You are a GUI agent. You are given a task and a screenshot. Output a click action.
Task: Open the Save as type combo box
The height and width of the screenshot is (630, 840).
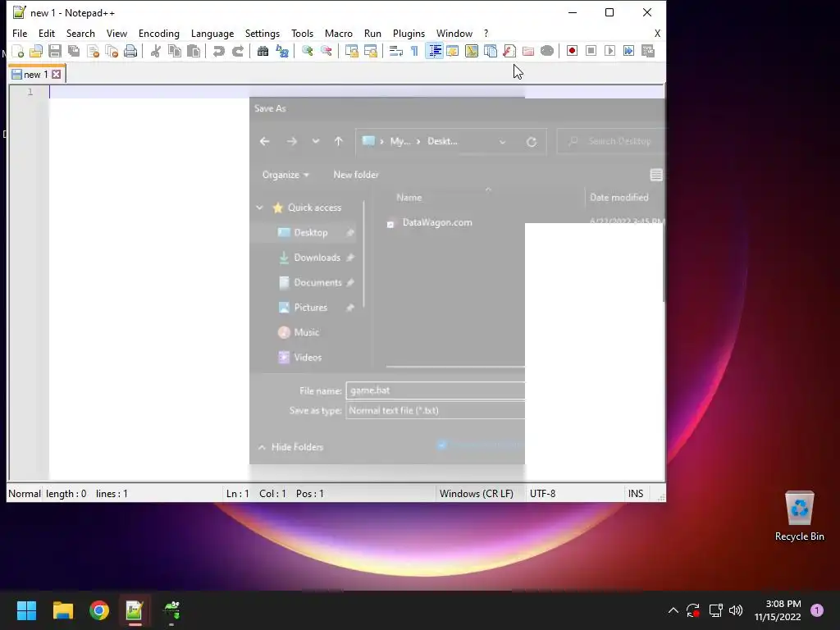(x=435, y=410)
